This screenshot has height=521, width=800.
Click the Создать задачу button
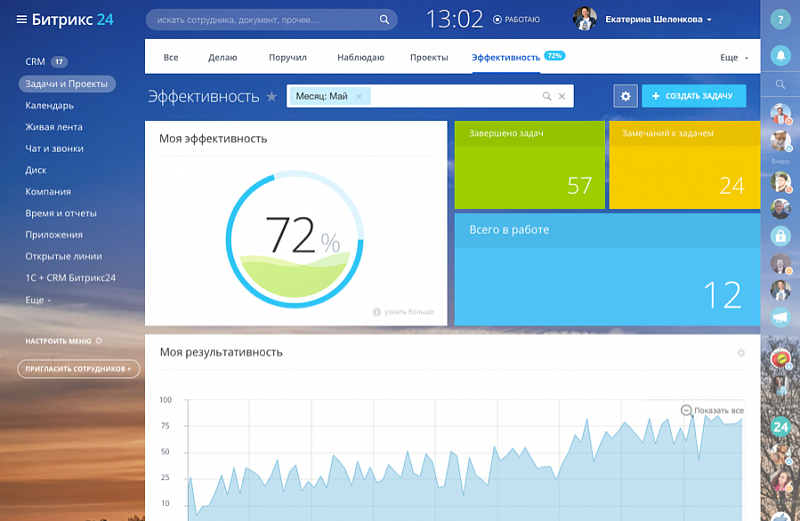[694, 96]
